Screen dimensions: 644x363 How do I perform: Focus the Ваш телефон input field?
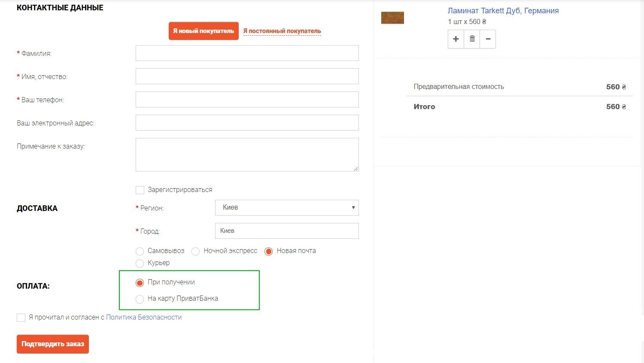[x=247, y=100]
